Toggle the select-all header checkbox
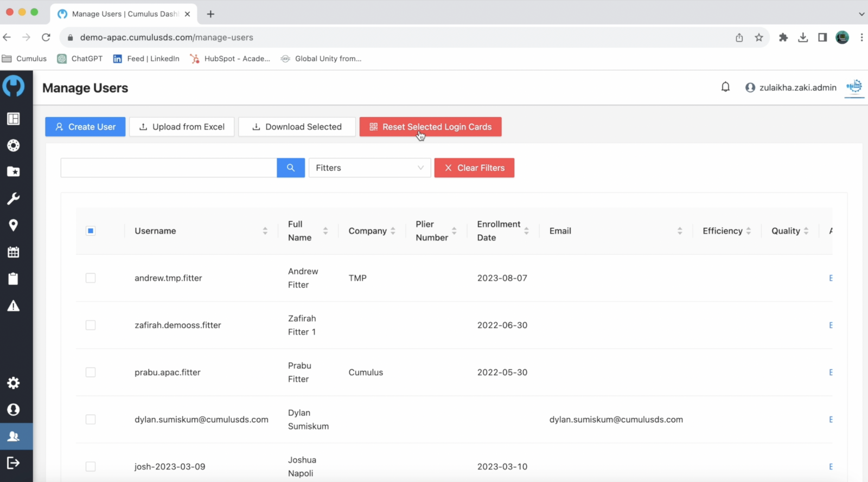 (x=91, y=230)
